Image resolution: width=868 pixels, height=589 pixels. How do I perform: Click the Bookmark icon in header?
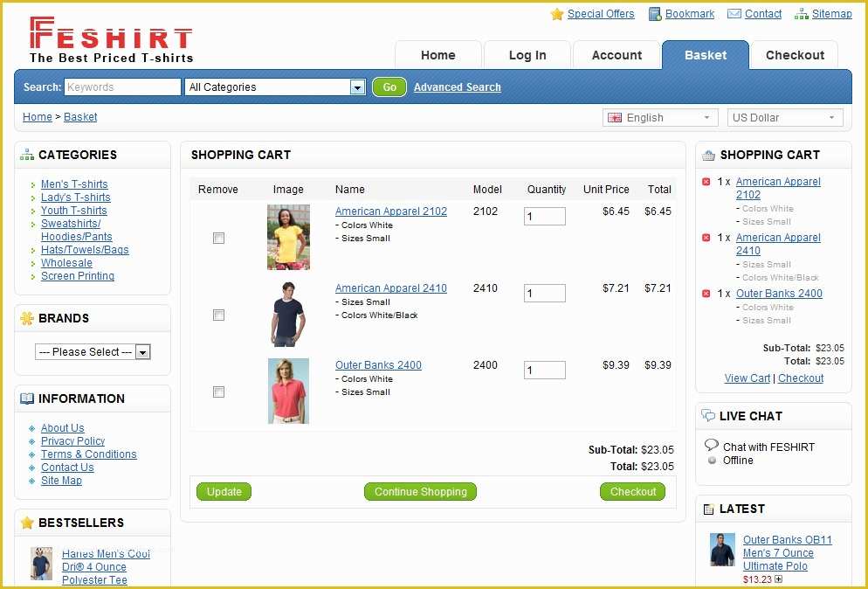click(x=655, y=14)
